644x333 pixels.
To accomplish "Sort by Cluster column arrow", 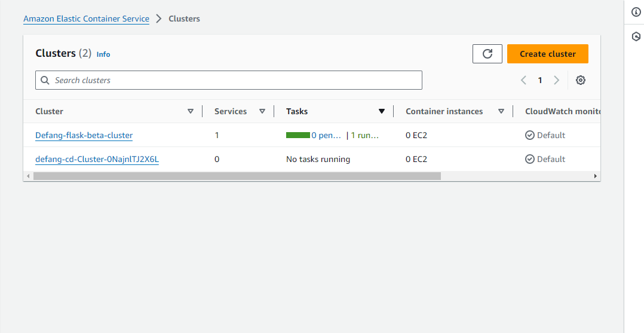I will [191, 111].
